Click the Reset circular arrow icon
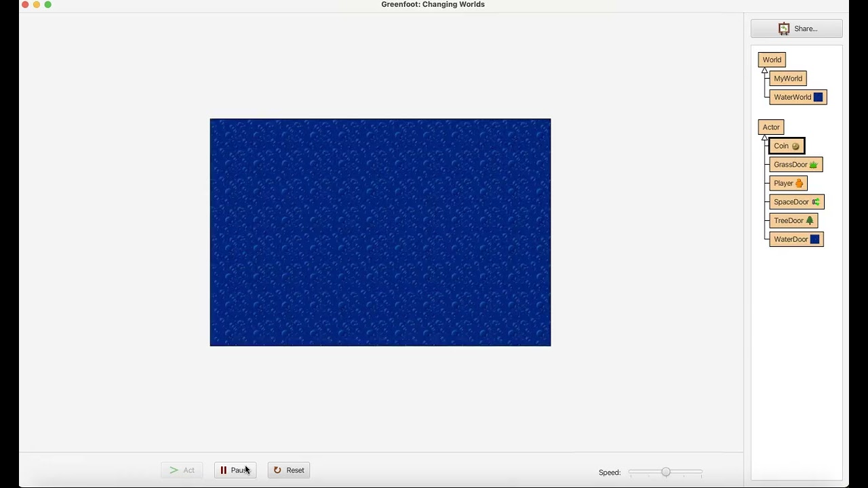Viewport: 868px width, 488px height. pyautogui.click(x=277, y=470)
